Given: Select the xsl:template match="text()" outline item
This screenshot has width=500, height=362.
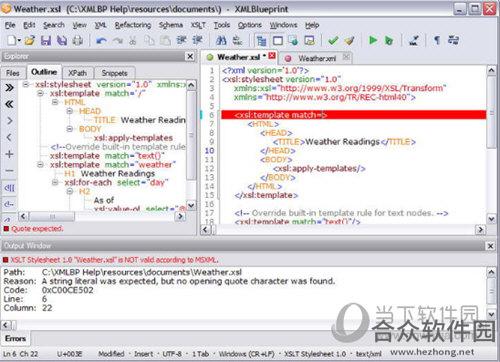Looking at the screenshot, I should 107,156.
